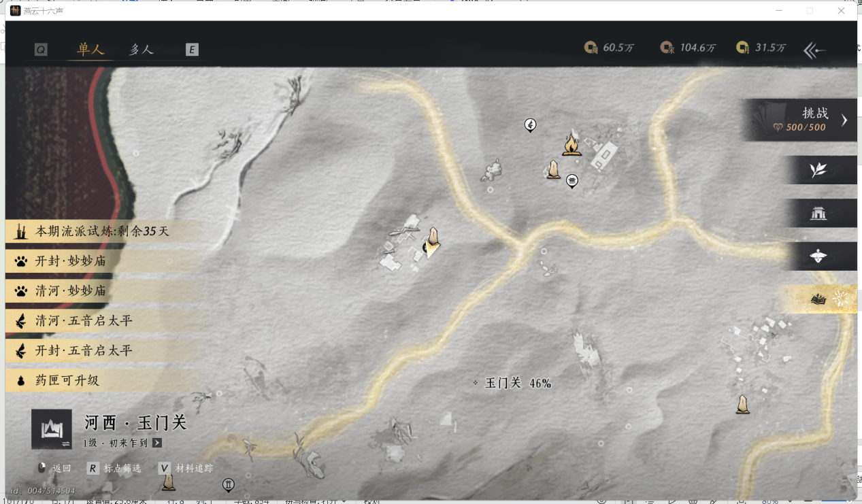Click the highlighted book sidebar icon
This screenshot has width=862, height=504.
click(x=818, y=299)
